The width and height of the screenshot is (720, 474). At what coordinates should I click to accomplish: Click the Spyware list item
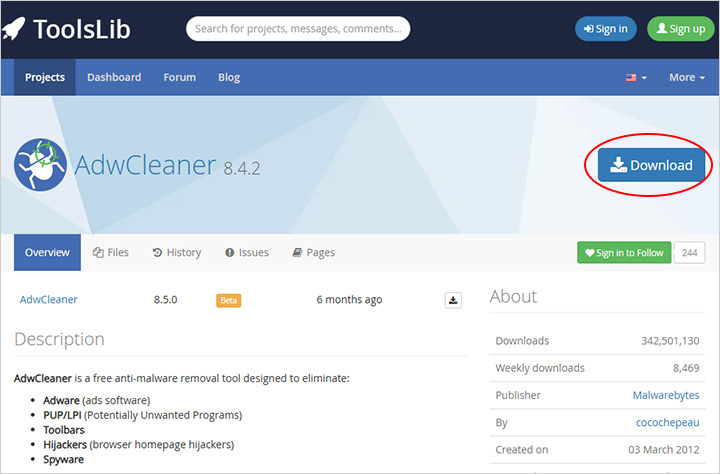pyautogui.click(x=63, y=459)
